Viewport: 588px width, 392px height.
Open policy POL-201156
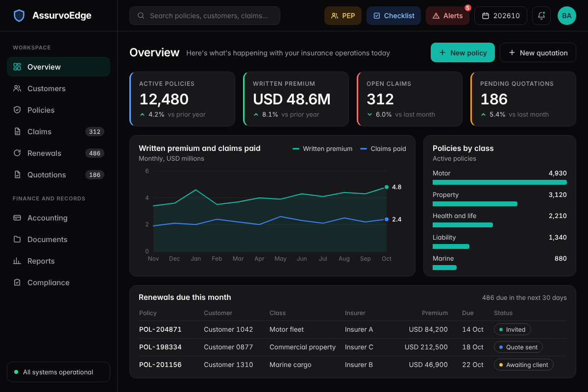(160, 365)
